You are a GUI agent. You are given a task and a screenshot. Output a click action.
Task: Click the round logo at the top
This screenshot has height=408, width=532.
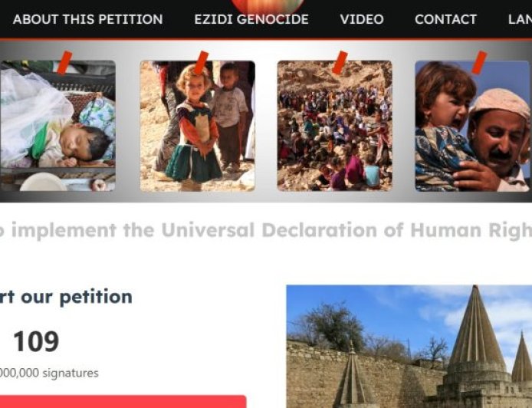click(267, 6)
